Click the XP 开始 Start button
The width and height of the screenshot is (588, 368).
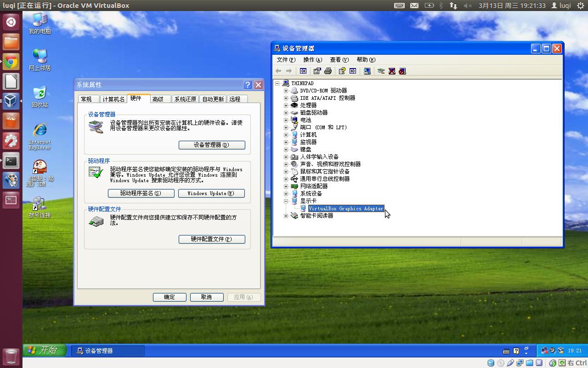45,351
